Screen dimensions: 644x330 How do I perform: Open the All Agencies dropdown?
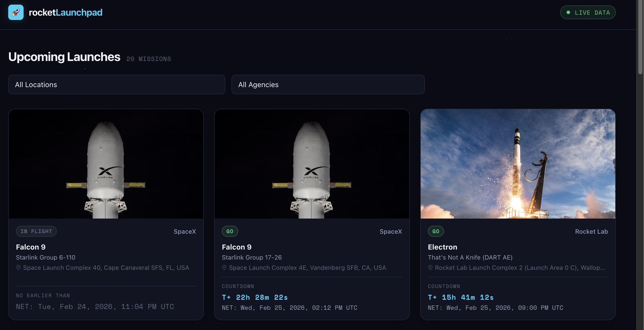328,85
